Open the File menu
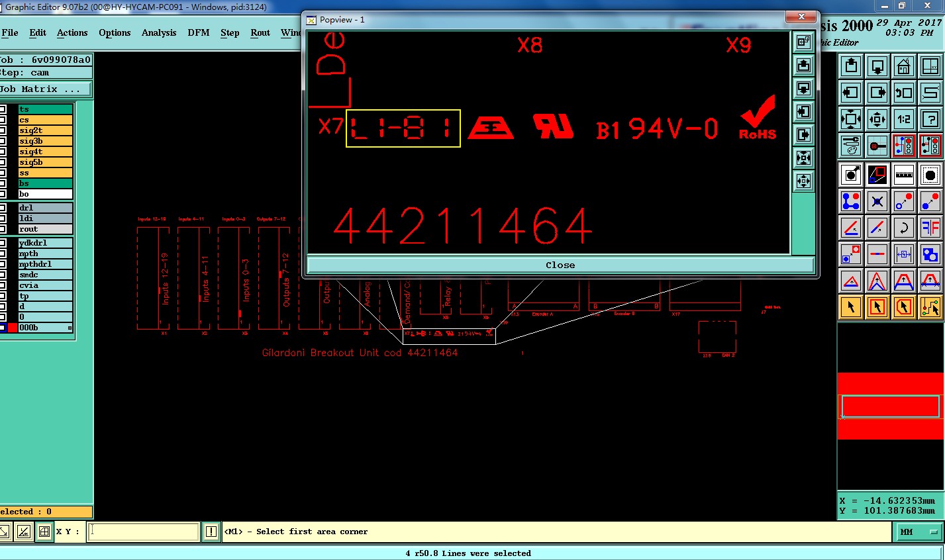Viewport: 945px width, 560px height. [x=10, y=32]
